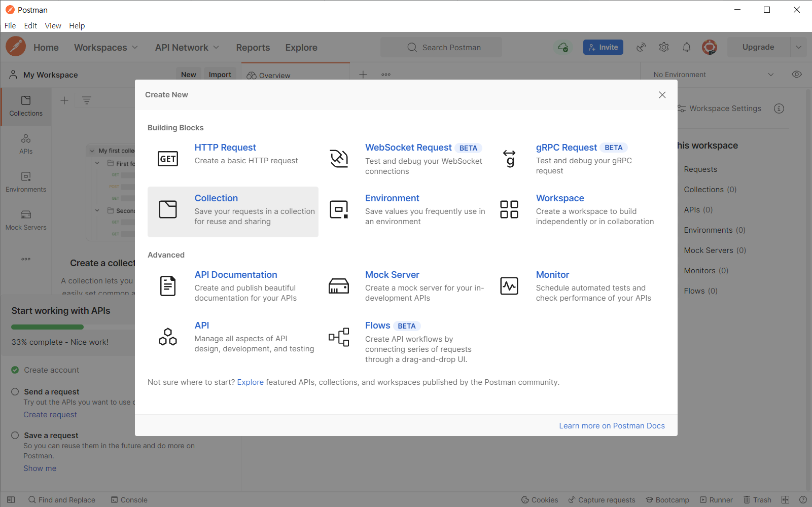The height and width of the screenshot is (507, 812).
Task: Open the File menu
Action: pos(10,26)
